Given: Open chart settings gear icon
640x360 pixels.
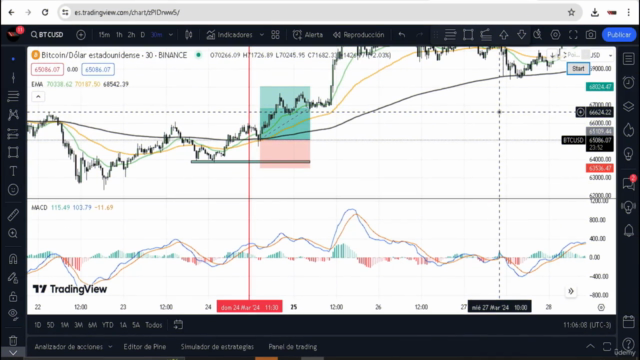Looking at the screenshot, I should coord(556,35).
